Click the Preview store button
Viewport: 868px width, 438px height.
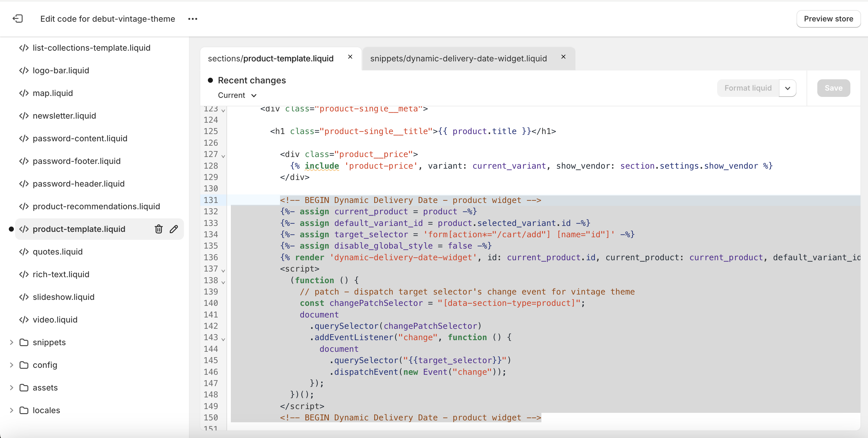pos(828,19)
